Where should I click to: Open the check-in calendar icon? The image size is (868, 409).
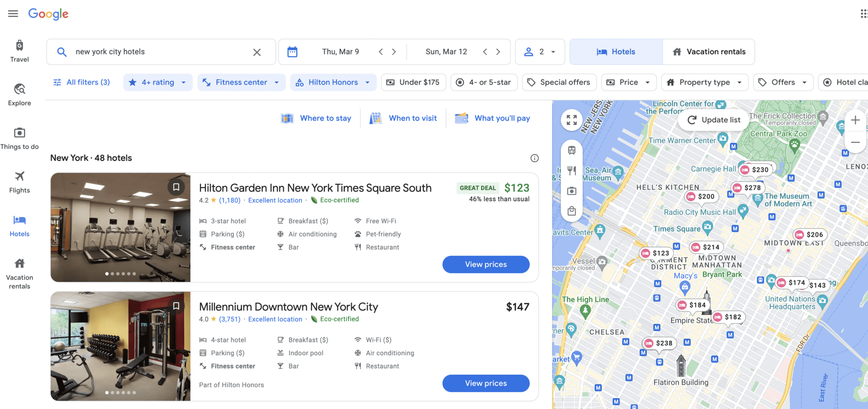[x=292, y=52]
